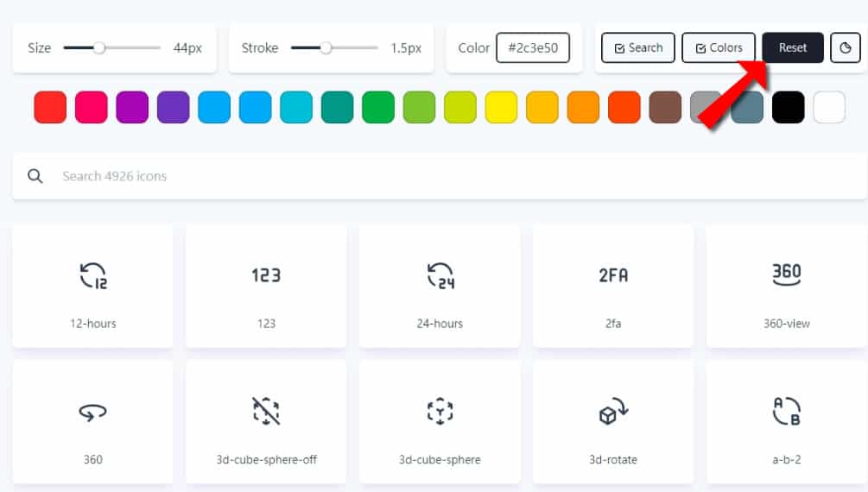Pick the amber color swatch

click(x=542, y=107)
